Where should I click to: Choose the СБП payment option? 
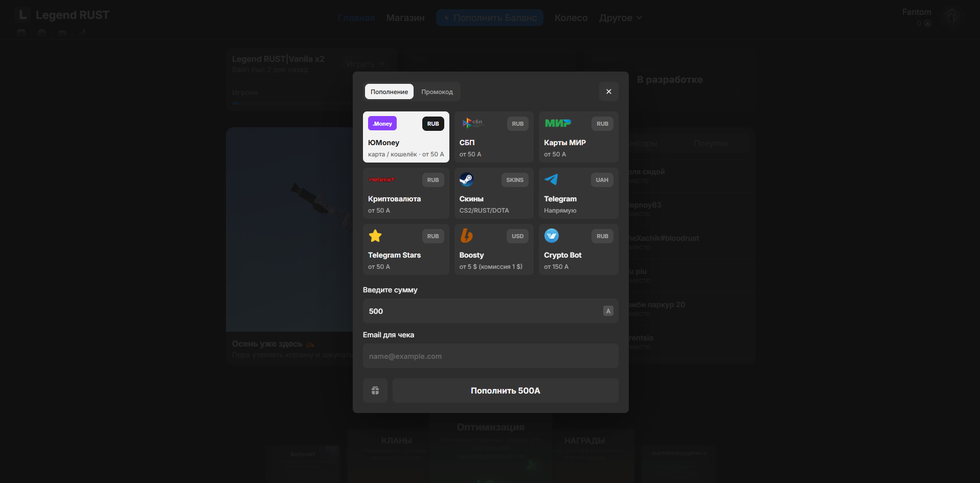tap(494, 137)
